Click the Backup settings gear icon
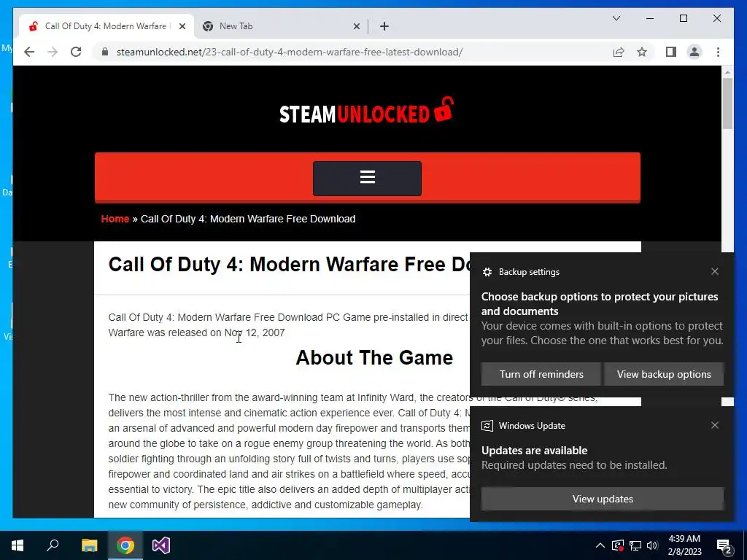Viewport: 747px width, 560px height. point(487,272)
